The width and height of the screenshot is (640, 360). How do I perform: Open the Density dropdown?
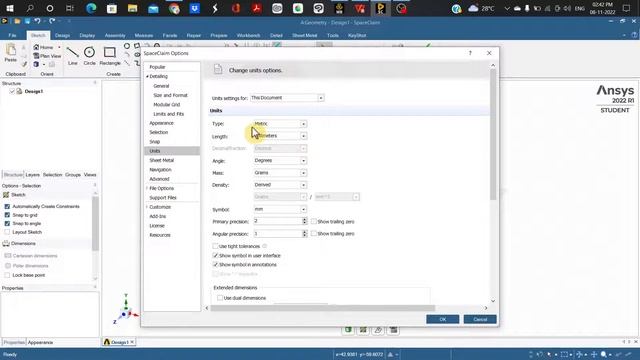tap(280, 185)
